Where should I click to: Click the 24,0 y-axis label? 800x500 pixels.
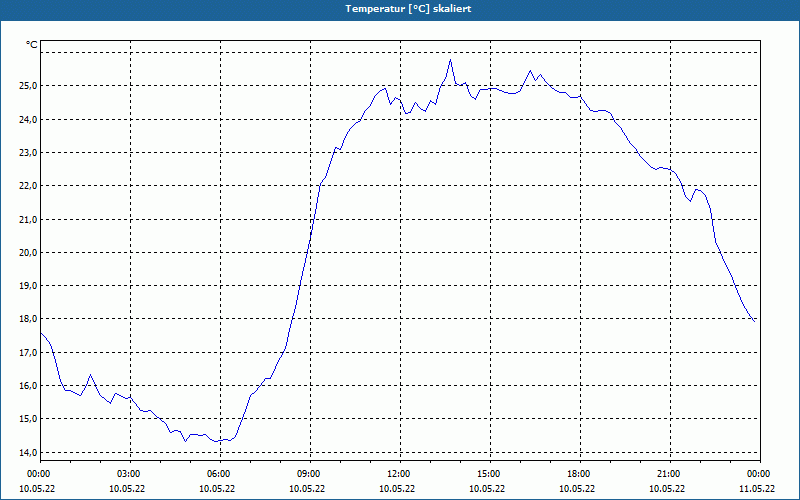pos(29,119)
